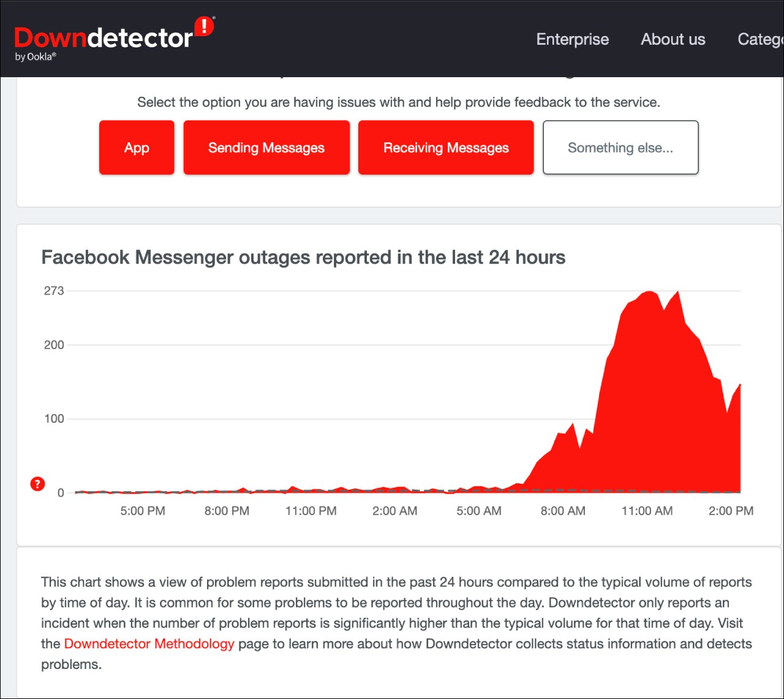
Task: Click the 2:00 PM axis label on the chart
Action: click(x=731, y=510)
